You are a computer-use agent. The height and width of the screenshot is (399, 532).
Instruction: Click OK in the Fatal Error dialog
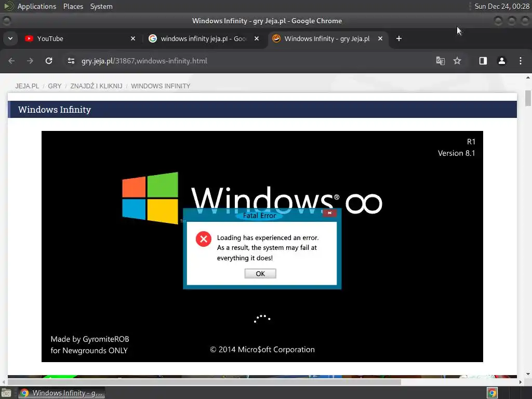click(x=260, y=273)
